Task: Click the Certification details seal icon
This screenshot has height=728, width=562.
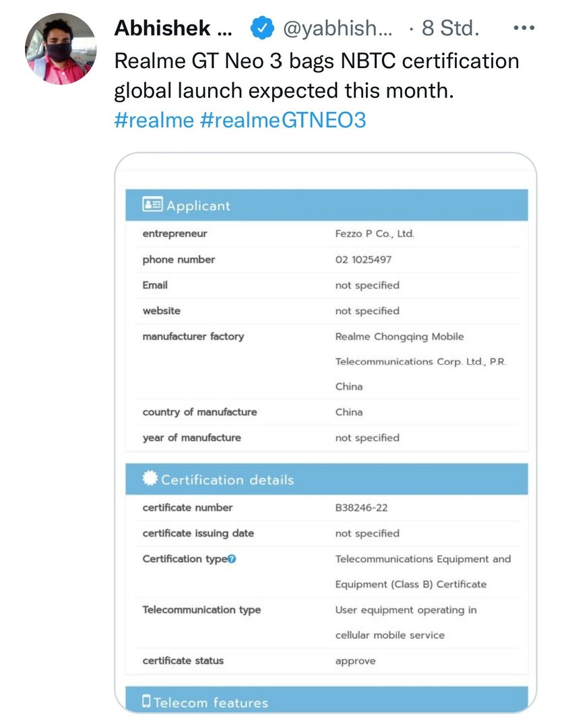Action: tap(150, 479)
